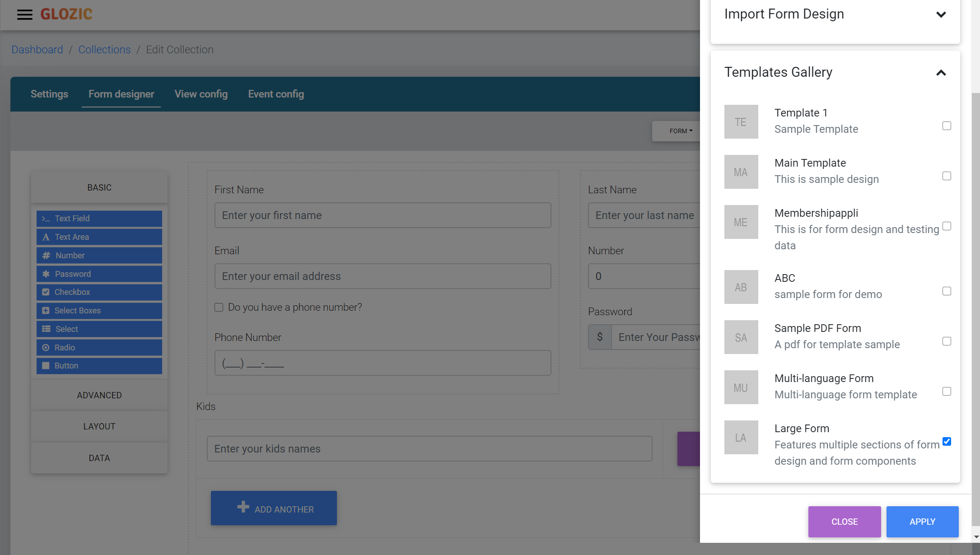Click the Enter your first name field
Image resolution: width=980 pixels, height=555 pixels.
[383, 215]
